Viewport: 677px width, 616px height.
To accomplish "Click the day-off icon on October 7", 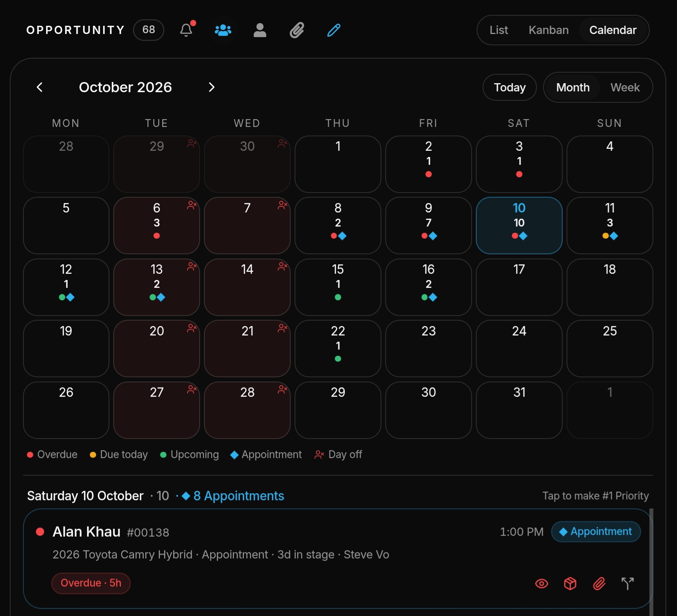I will (x=282, y=205).
